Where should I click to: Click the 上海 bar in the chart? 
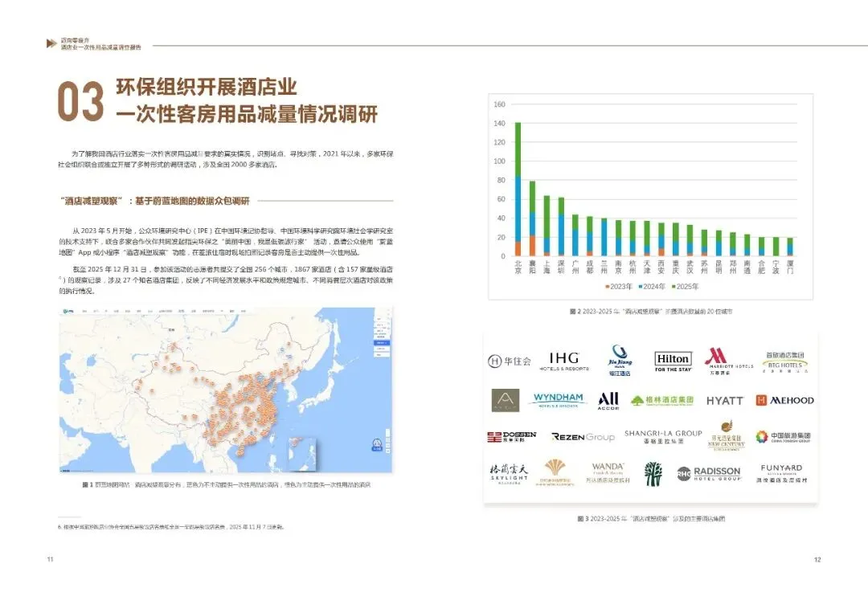click(x=547, y=226)
